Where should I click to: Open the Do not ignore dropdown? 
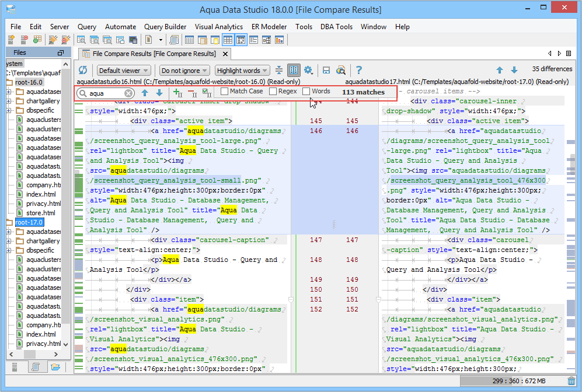(184, 71)
